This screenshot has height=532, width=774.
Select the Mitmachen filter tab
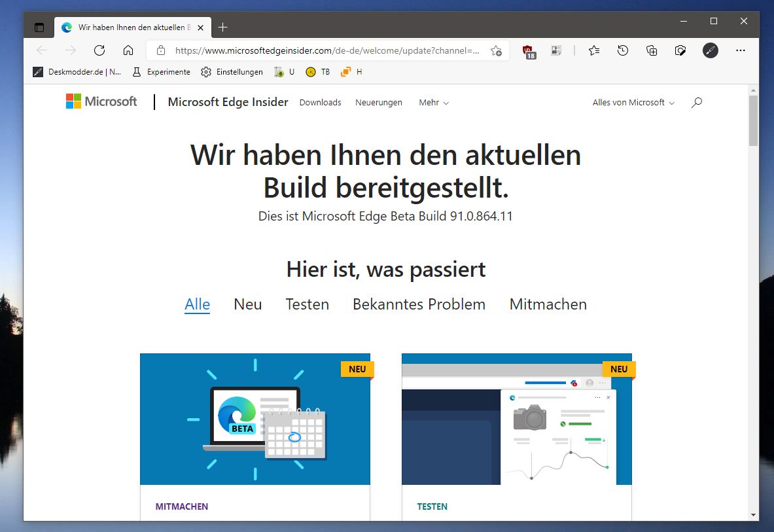coord(548,304)
